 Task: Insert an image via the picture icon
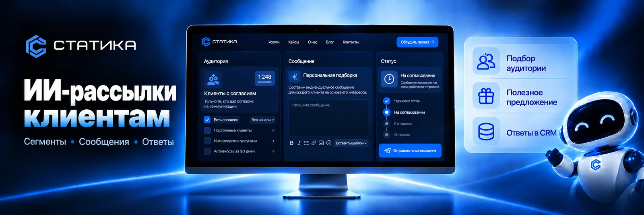pos(321,143)
